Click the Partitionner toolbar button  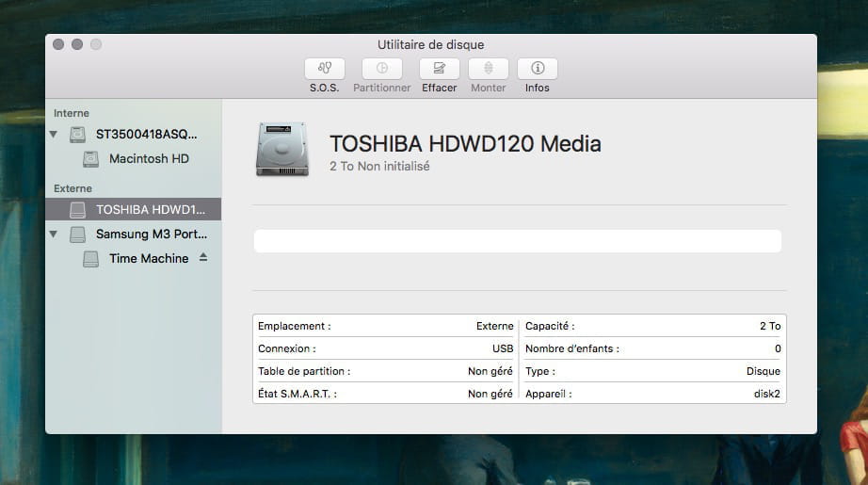[382, 69]
